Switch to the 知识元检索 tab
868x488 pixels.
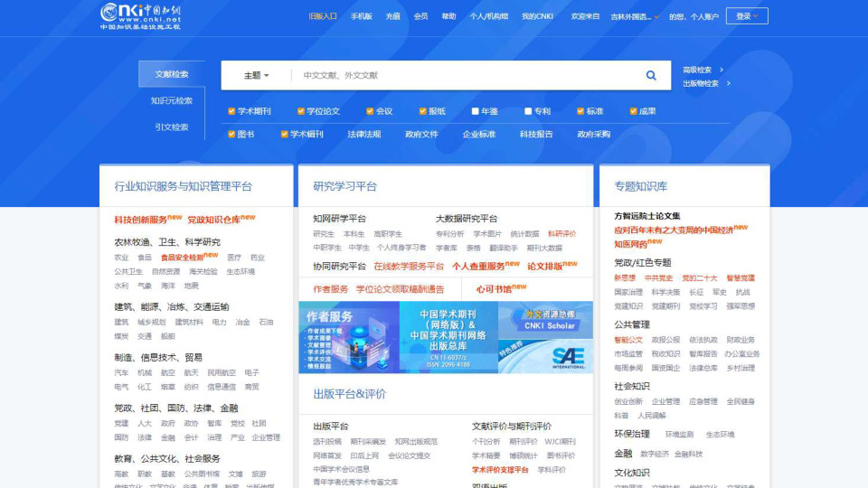tap(172, 100)
